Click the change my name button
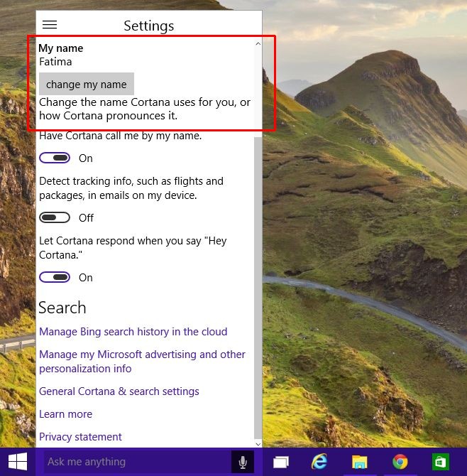Screen dimensions: 467x476 pyautogui.click(x=87, y=84)
